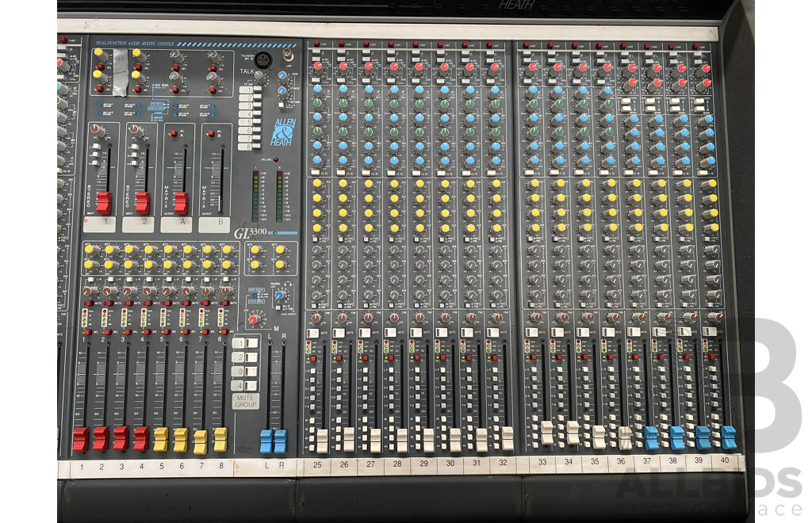Click the TALK level knob

coord(259,77)
